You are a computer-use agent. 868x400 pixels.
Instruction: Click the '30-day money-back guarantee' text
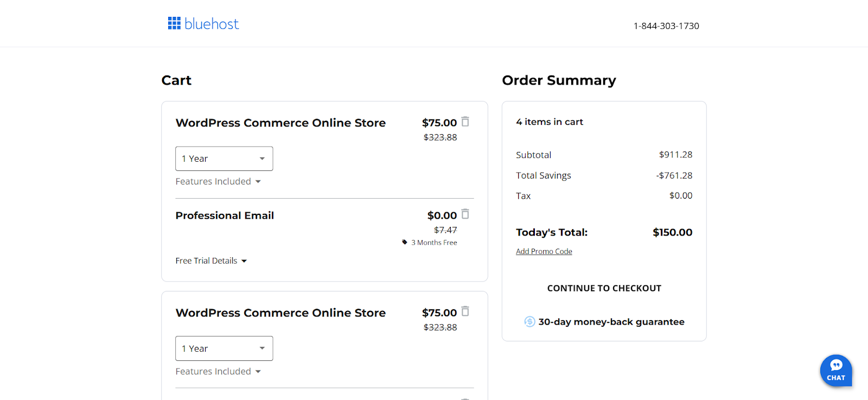[611, 322]
